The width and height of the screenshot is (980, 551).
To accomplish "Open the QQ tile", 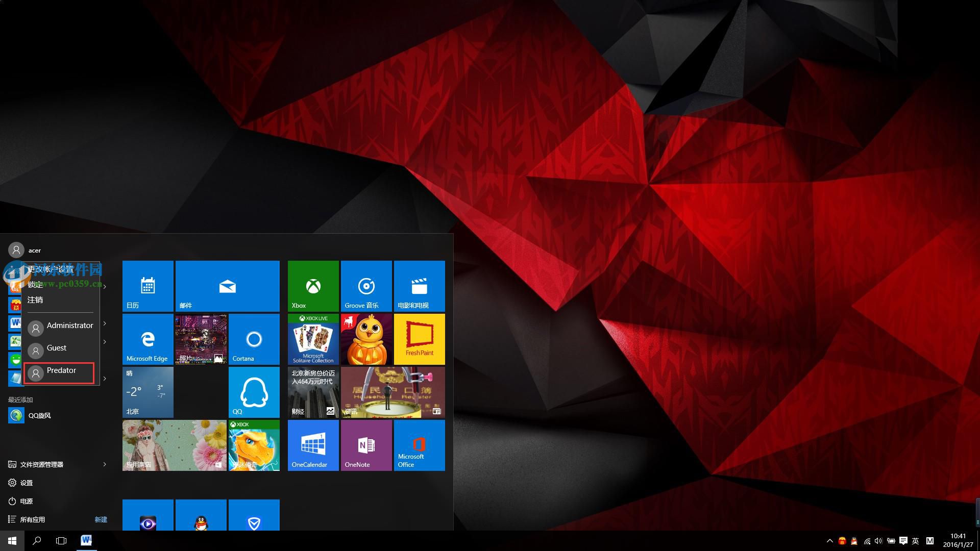I will click(x=254, y=392).
